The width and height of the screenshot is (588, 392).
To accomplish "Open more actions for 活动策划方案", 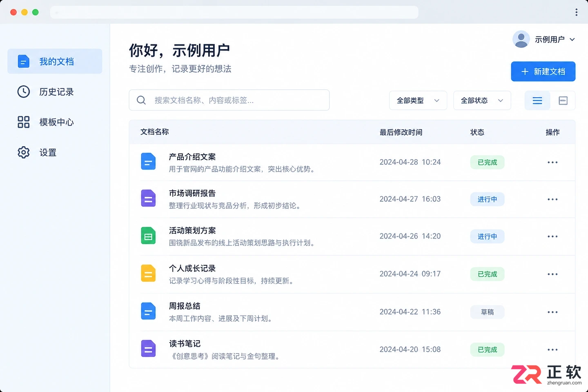I will [x=552, y=236].
